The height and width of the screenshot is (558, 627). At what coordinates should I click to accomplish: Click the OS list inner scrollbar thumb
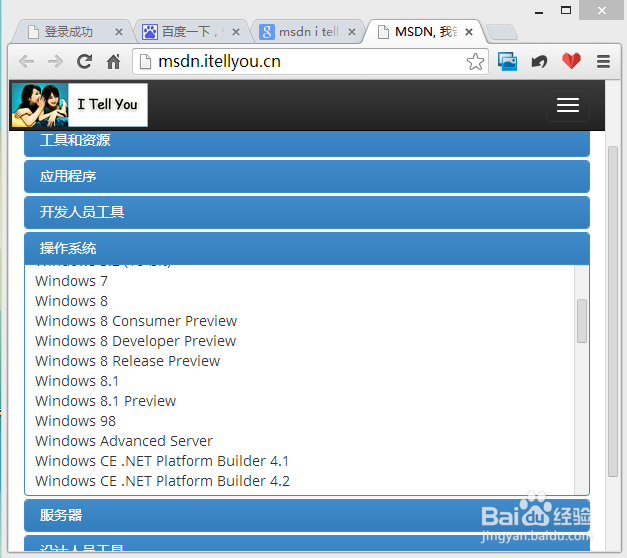pos(582,321)
